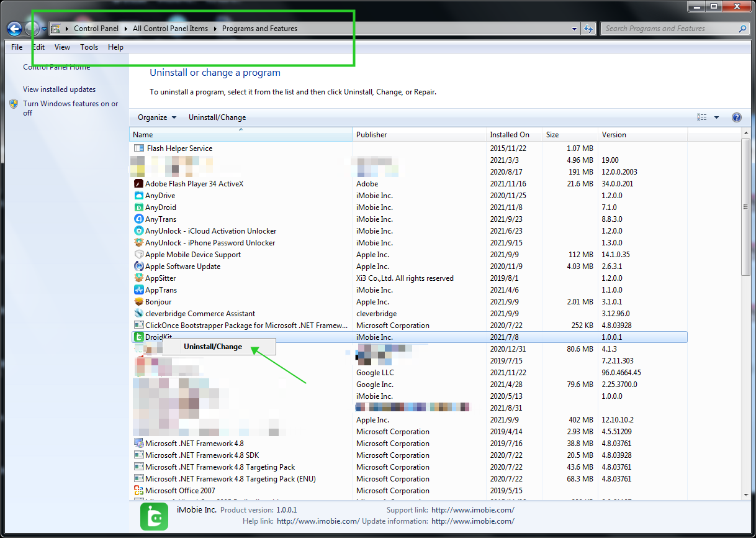Click the AppTrans program icon
Viewport: 756px width, 538px height.
click(x=139, y=290)
